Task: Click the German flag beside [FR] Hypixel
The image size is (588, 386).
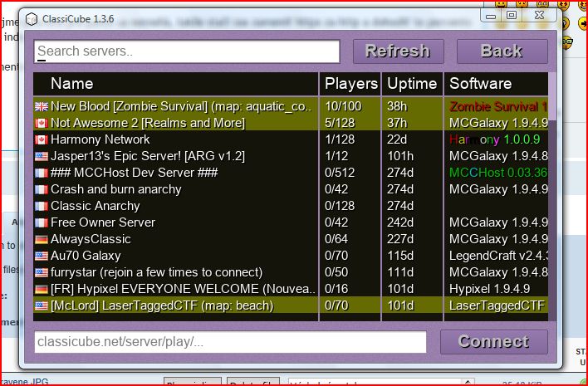Action: (x=42, y=289)
